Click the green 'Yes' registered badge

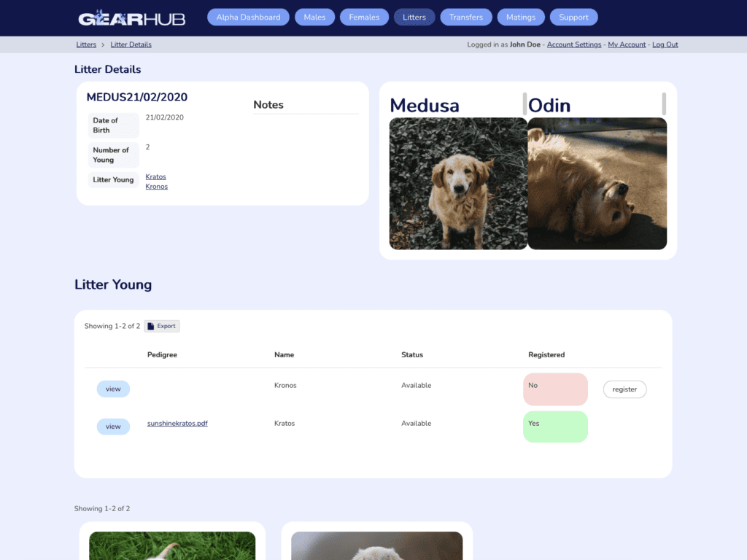coord(555,427)
